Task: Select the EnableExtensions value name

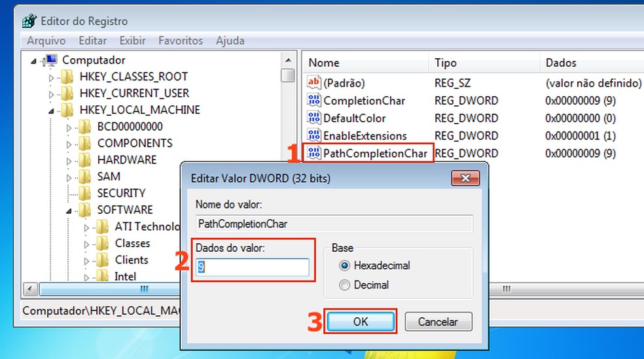Action: [x=365, y=136]
